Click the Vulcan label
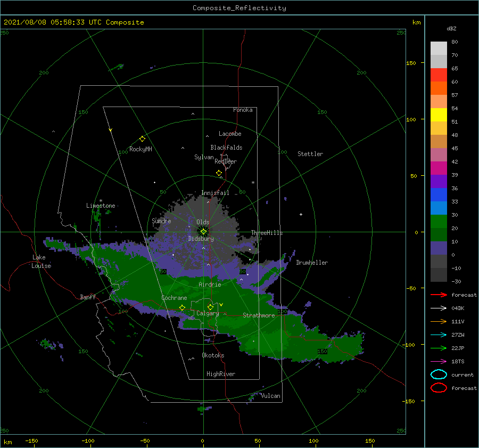 270,396
